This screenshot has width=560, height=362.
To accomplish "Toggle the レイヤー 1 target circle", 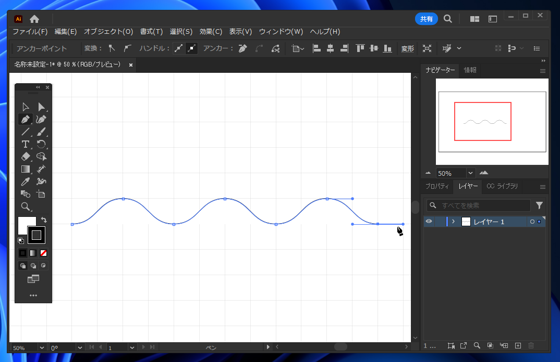I will (x=532, y=222).
